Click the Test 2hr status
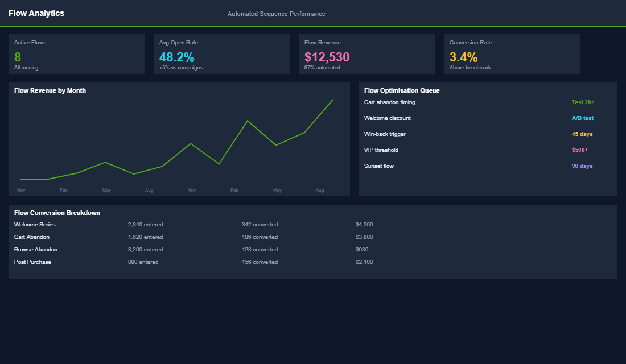 coord(583,102)
